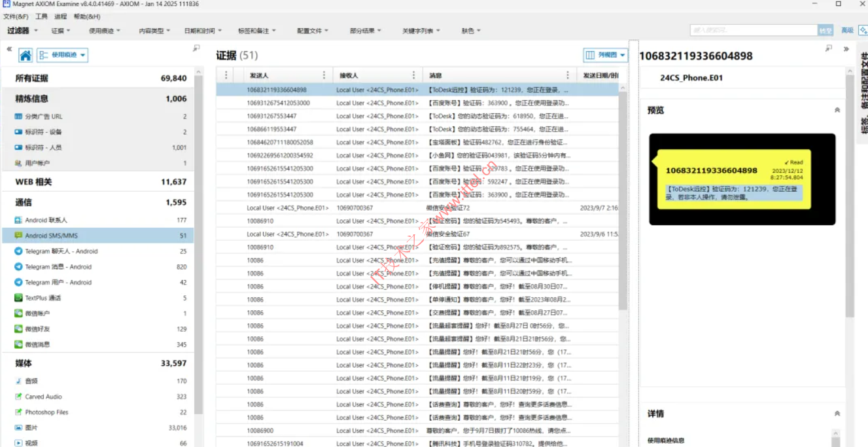Click the TextPlus 通话 icon
This screenshot has height=447, width=868.
(19, 298)
